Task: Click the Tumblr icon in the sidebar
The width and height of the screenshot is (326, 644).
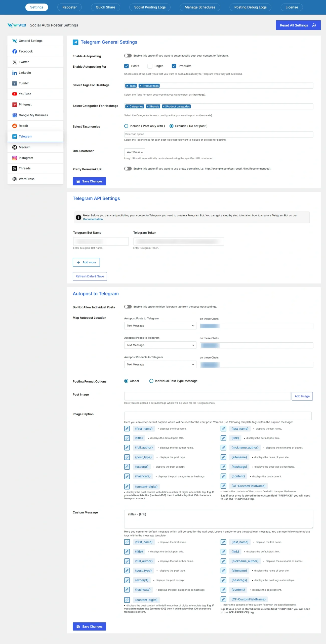Action: pyautogui.click(x=15, y=83)
